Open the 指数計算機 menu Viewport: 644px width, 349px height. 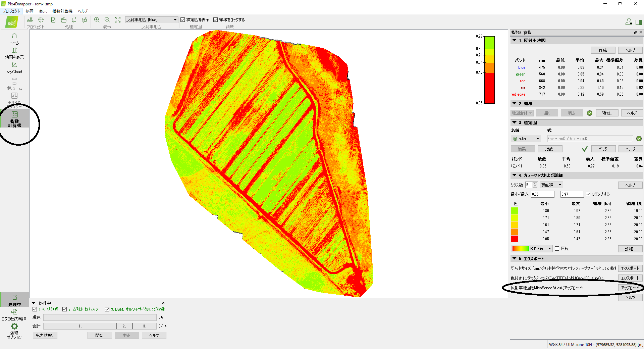pos(62,11)
